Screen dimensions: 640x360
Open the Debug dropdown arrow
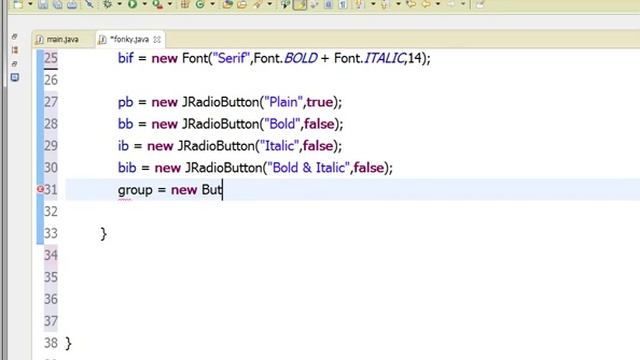point(120,4)
